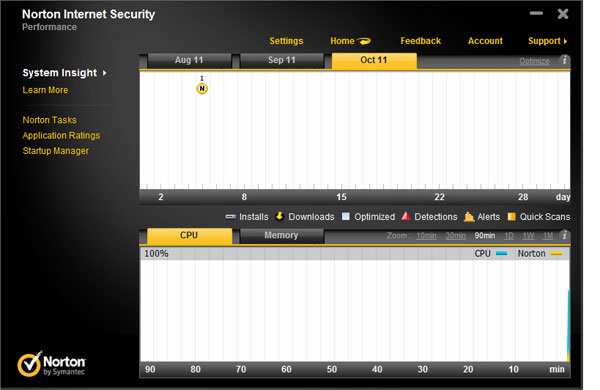Open the info icon beside Optimize
Viewport: 600px width, 390px height.
click(564, 60)
